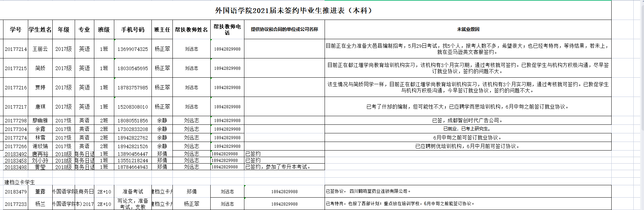
Task: Click the 提供协议和合同的单位或公司名称 header
Action: [x=284, y=30]
